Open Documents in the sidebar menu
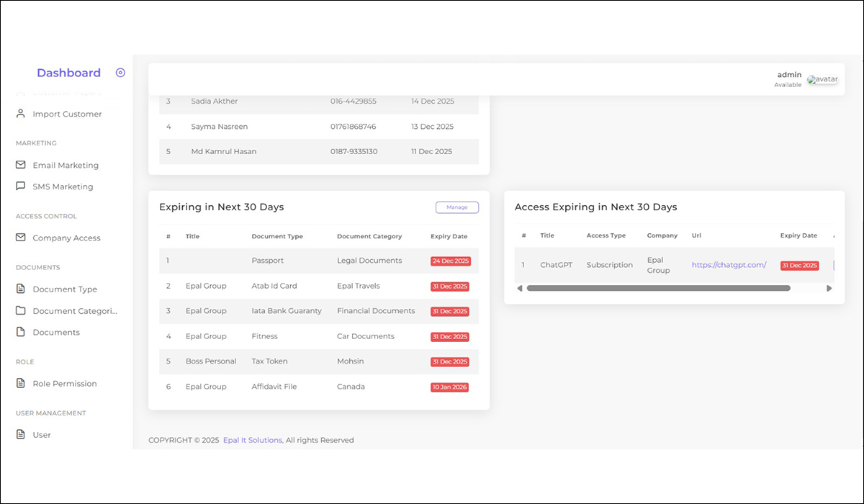The width and height of the screenshot is (864, 504). tap(56, 333)
